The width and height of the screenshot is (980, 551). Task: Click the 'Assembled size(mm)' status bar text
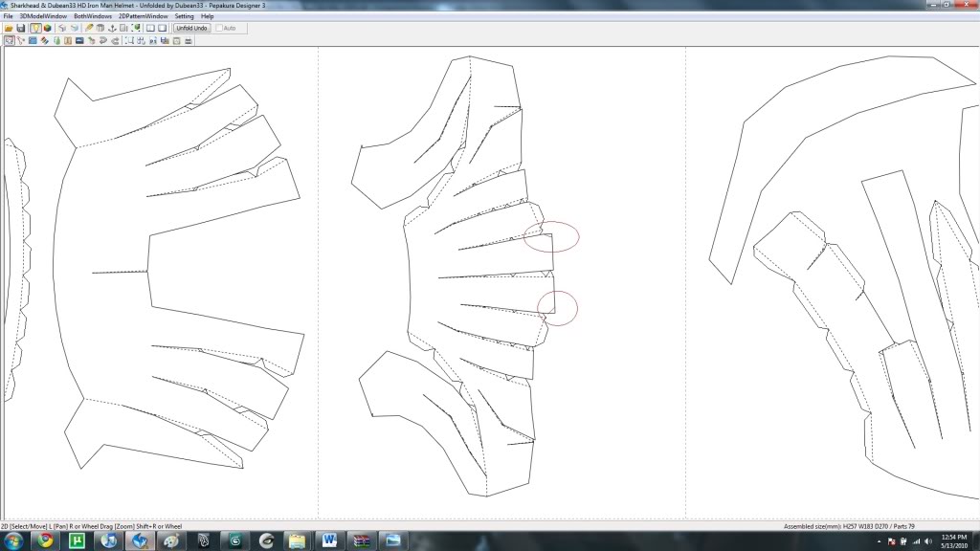(813, 527)
